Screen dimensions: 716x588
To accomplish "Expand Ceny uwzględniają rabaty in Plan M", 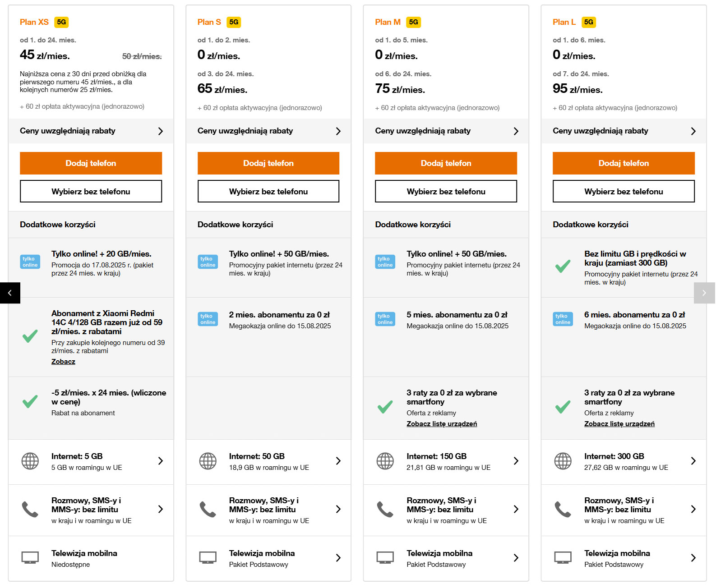I will (x=446, y=131).
